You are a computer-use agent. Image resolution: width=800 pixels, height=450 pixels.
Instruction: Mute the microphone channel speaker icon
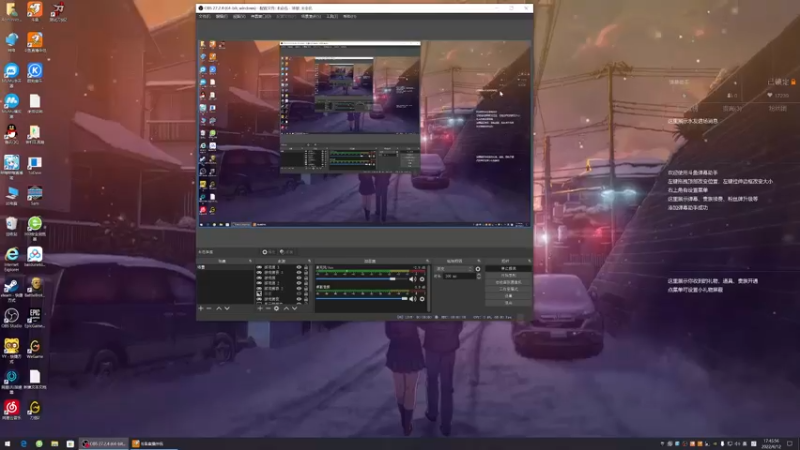tap(412, 279)
